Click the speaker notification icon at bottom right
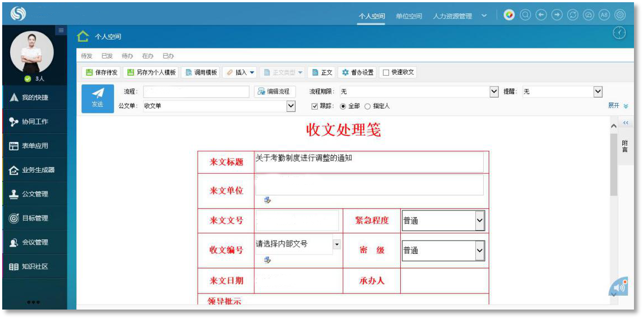 click(620, 287)
